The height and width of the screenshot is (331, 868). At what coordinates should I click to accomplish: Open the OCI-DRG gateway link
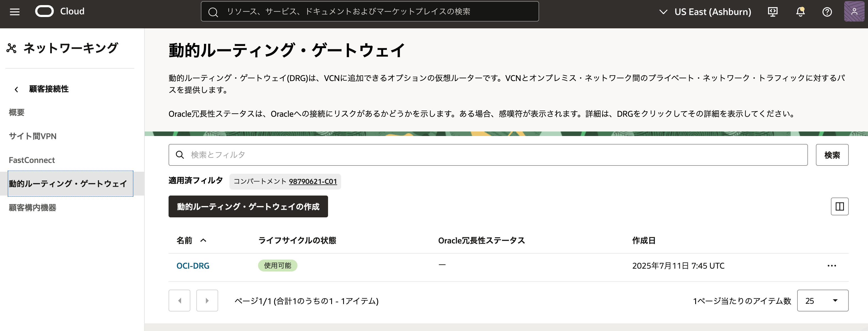click(x=193, y=266)
